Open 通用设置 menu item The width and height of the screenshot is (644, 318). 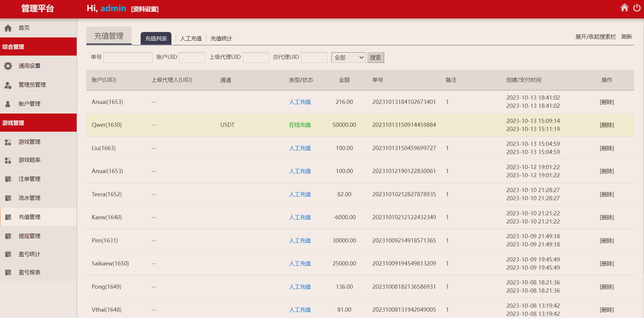(x=38, y=66)
